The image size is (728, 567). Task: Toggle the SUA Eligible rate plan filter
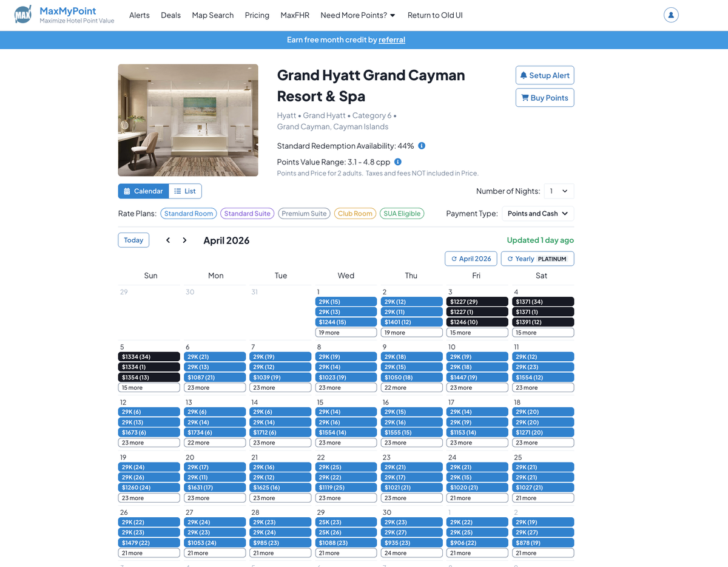point(402,214)
